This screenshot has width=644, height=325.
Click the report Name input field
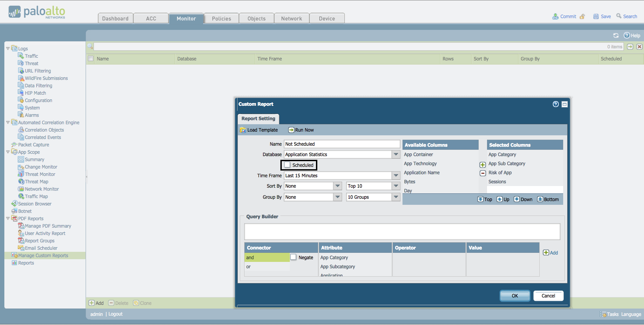pos(341,144)
